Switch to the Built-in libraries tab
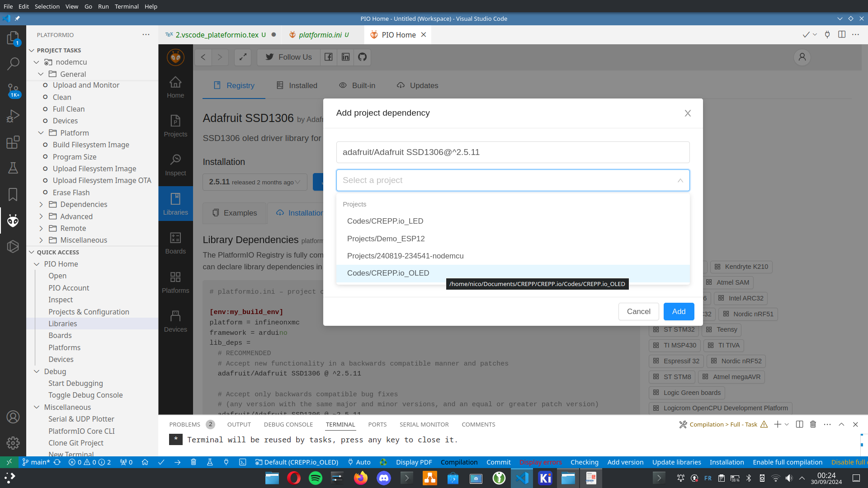This screenshot has width=868, height=488. (357, 85)
